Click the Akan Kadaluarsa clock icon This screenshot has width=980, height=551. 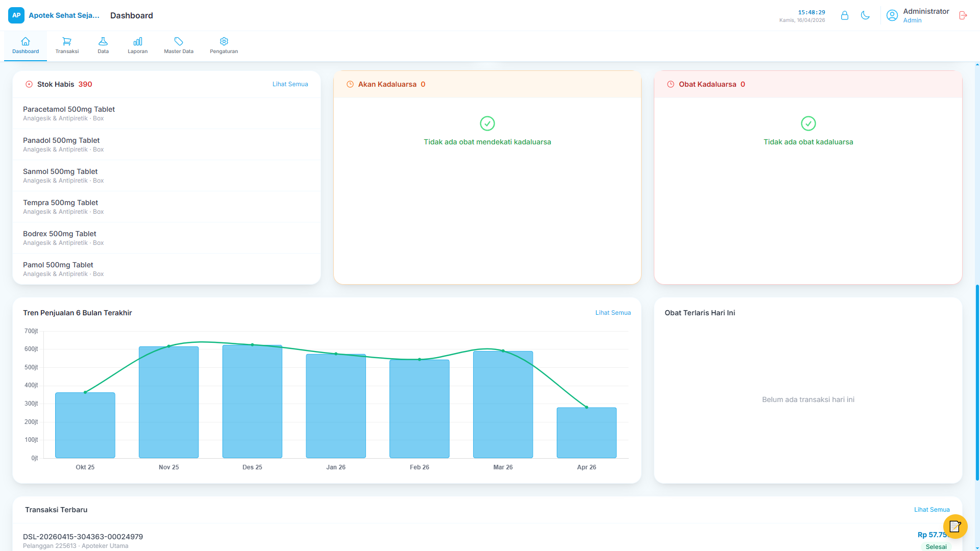tap(350, 84)
